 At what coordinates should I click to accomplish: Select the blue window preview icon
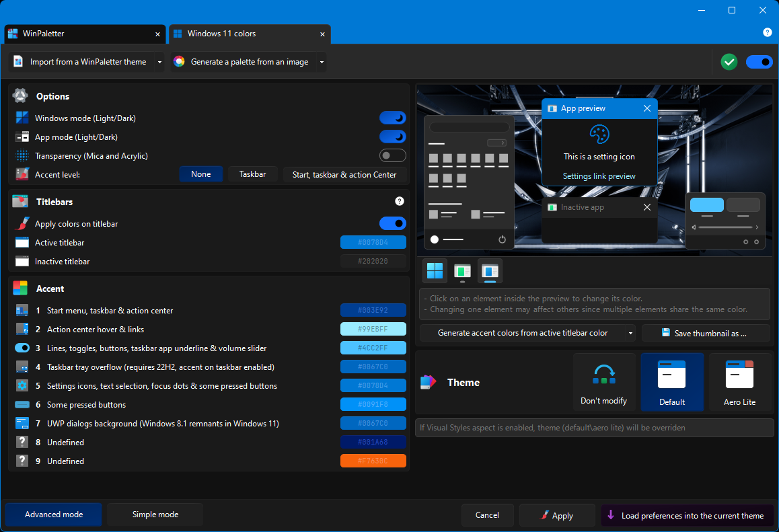coord(490,271)
